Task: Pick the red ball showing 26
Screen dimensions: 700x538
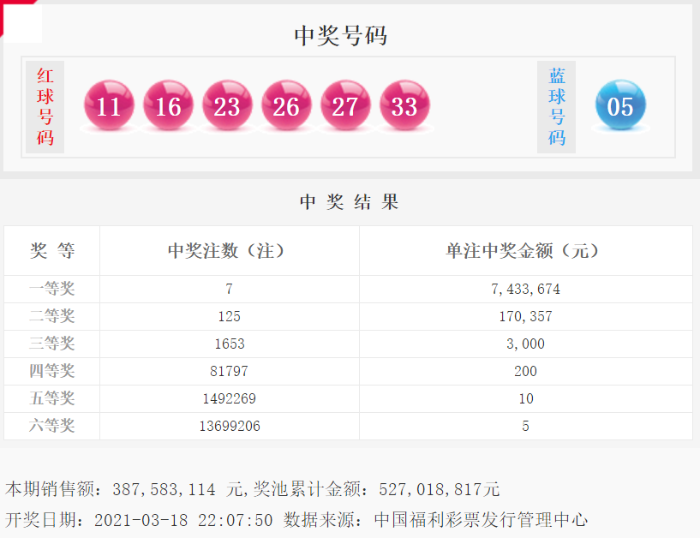Action: point(286,106)
